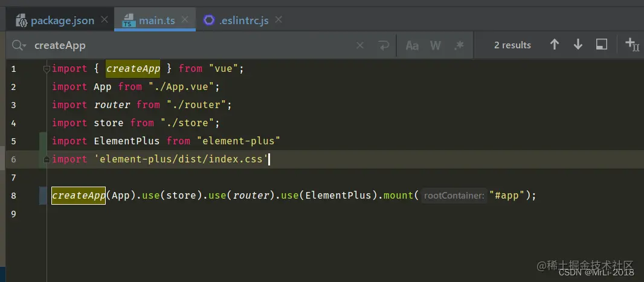Click the fold end marker at line 6
This screenshot has width=644, height=282.
pyautogui.click(x=47, y=159)
